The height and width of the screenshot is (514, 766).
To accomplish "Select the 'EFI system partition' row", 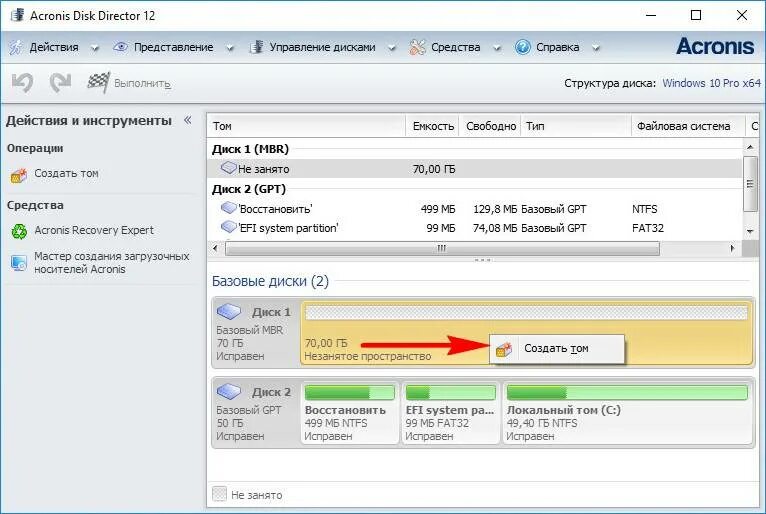I will point(474,228).
